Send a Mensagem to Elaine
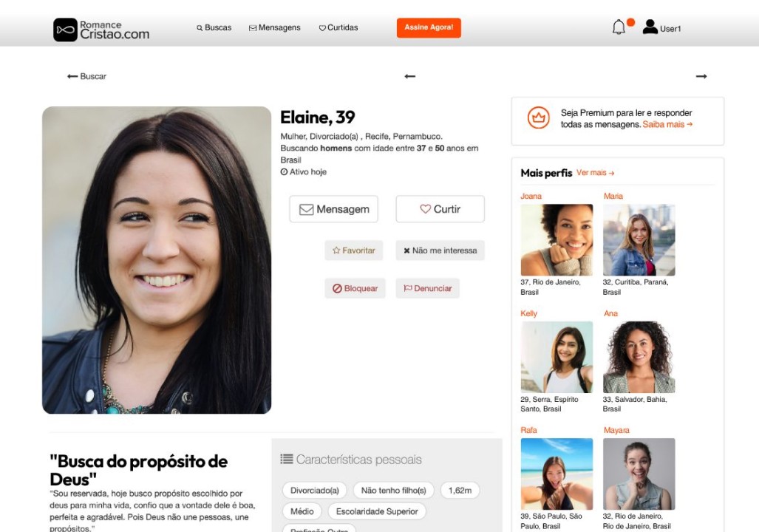 click(x=333, y=209)
